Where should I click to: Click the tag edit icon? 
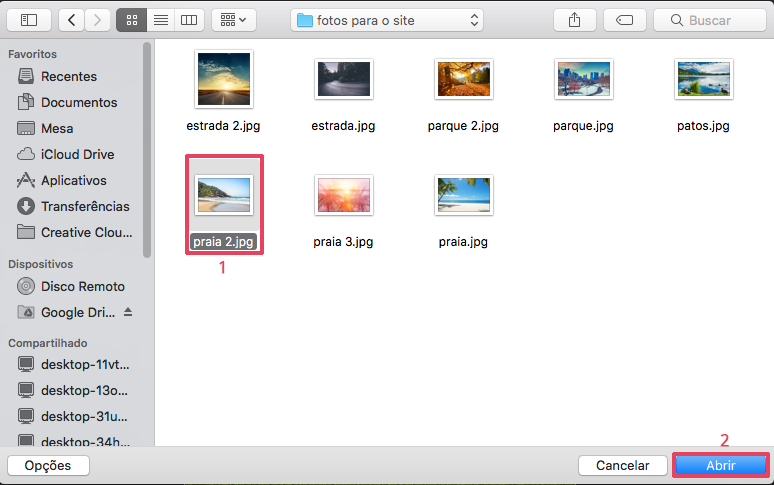coord(624,20)
